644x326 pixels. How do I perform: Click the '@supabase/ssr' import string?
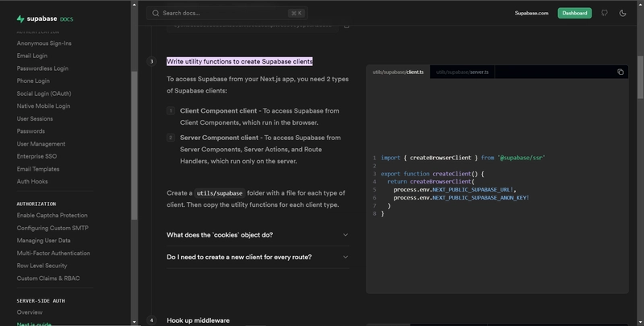pyautogui.click(x=522, y=158)
